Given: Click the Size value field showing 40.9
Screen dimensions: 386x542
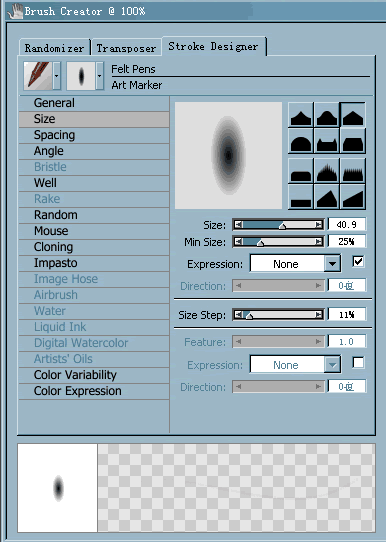Looking at the screenshot, I should click(x=347, y=224).
